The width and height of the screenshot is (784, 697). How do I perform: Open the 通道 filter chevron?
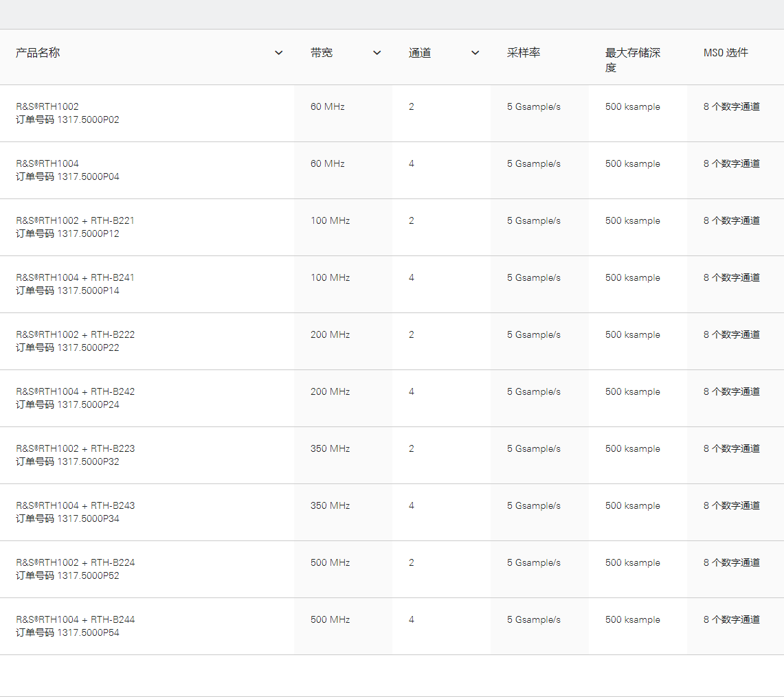tap(475, 53)
